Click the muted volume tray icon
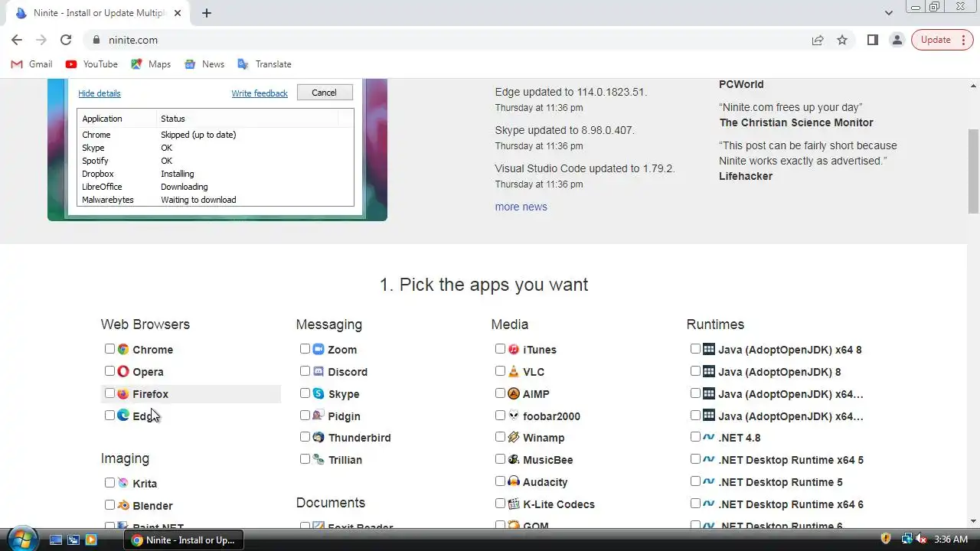Image resolution: width=980 pixels, height=551 pixels. 921,540
